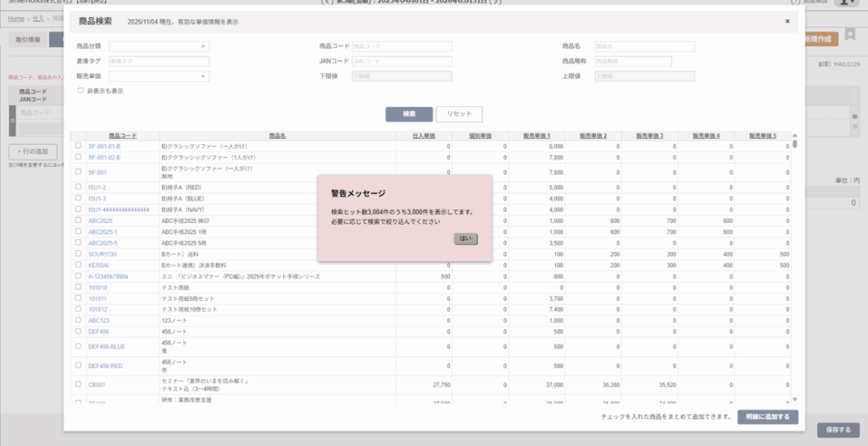Screen dimensions: 868x446
Task: Click the scroll-up arrow of the product list
Action: pos(794,136)
